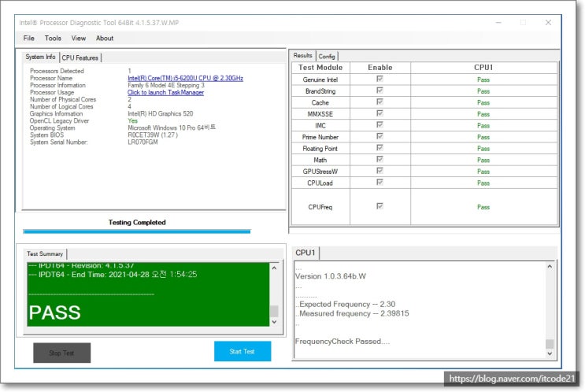
Task: Click the CPUFreq Pass result cell
Action: tap(483, 207)
